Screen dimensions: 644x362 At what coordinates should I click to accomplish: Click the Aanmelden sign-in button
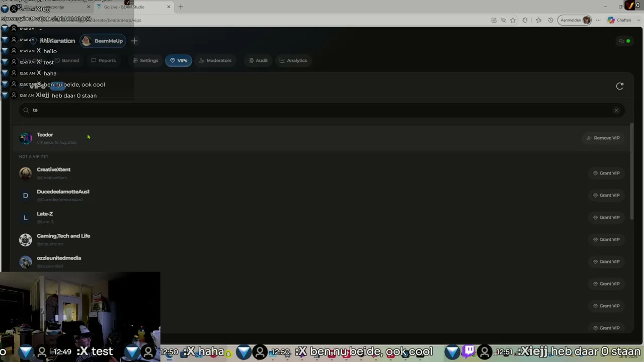point(575,20)
